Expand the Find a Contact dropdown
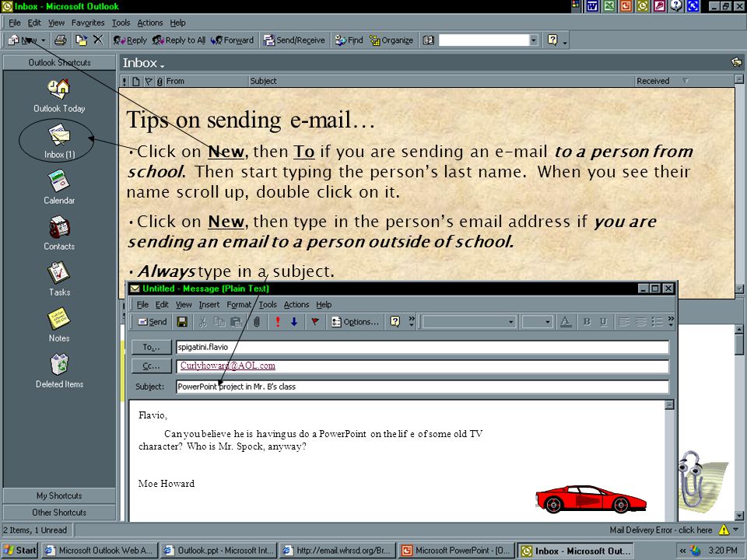 (x=534, y=40)
